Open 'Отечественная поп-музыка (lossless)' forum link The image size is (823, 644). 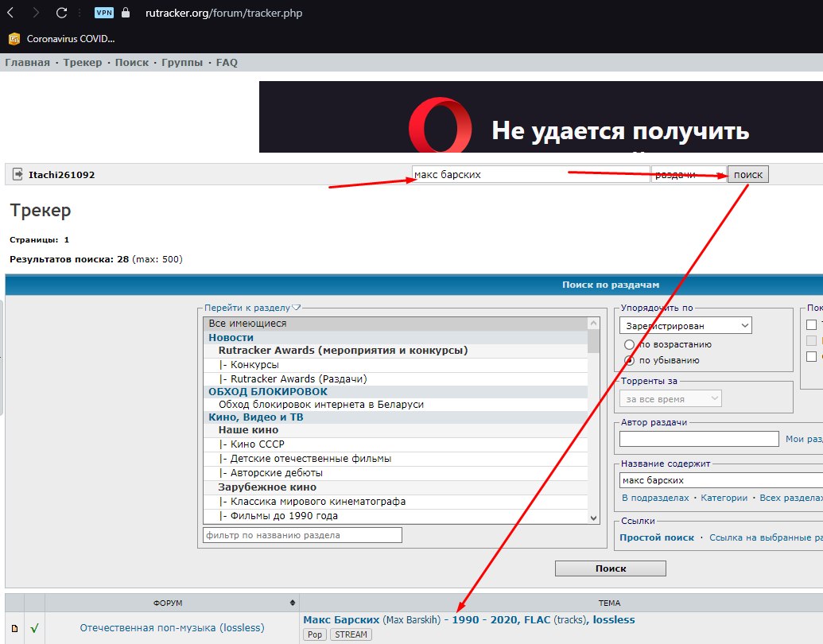click(x=172, y=628)
